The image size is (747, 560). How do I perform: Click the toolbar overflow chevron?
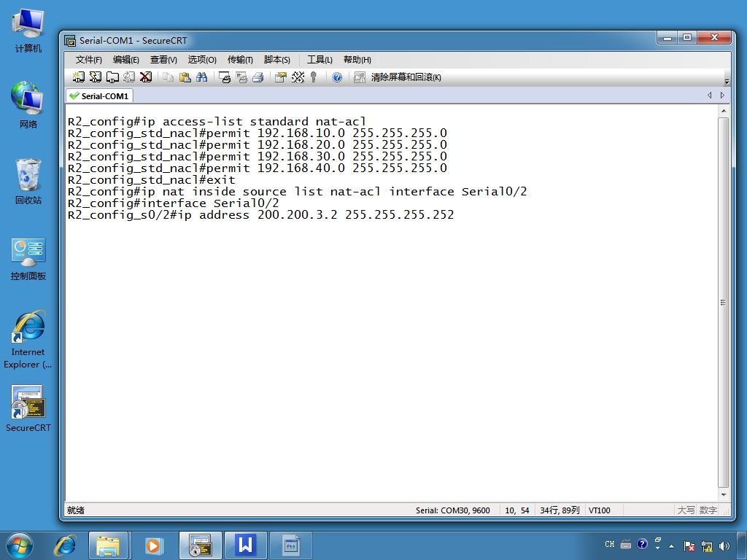click(727, 81)
